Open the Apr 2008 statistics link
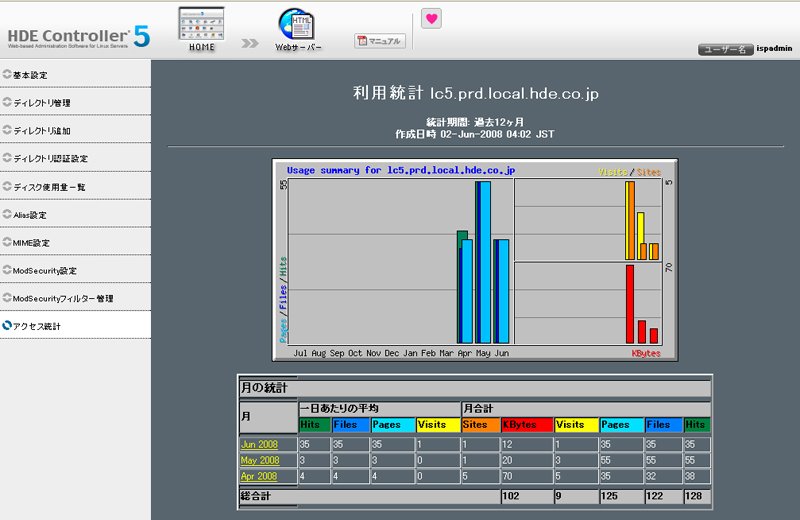 click(x=259, y=476)
